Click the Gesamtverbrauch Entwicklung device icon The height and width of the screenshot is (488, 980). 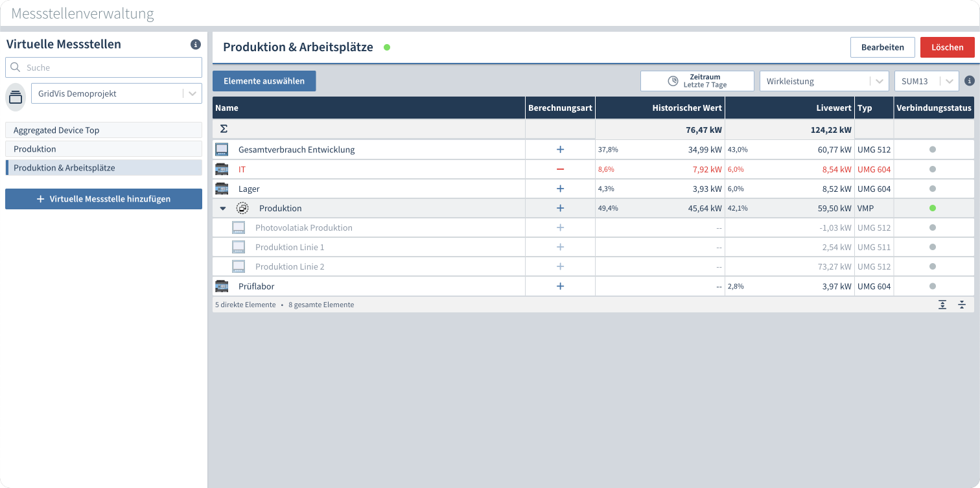click(x=222, y=150)
